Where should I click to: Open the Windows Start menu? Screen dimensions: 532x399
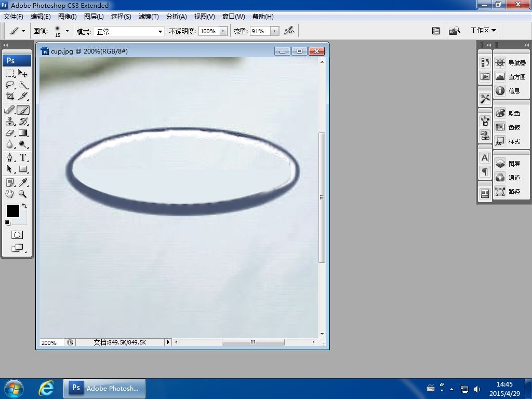(x=14, y=389)
